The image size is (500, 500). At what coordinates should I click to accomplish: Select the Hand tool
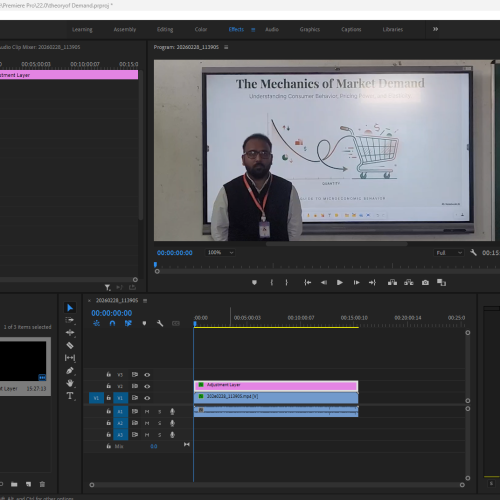pyautogui.click(x=70, y=383)
